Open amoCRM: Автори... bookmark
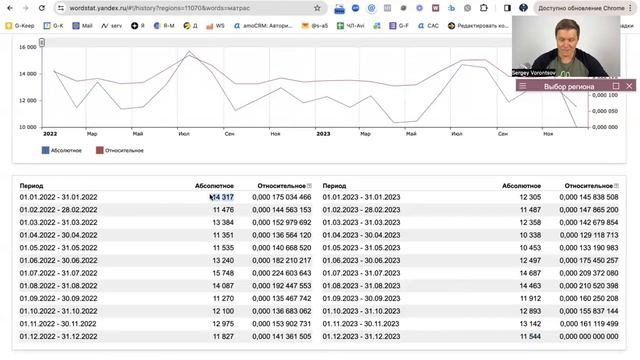The image size is (640, 360). coord(263,26)
